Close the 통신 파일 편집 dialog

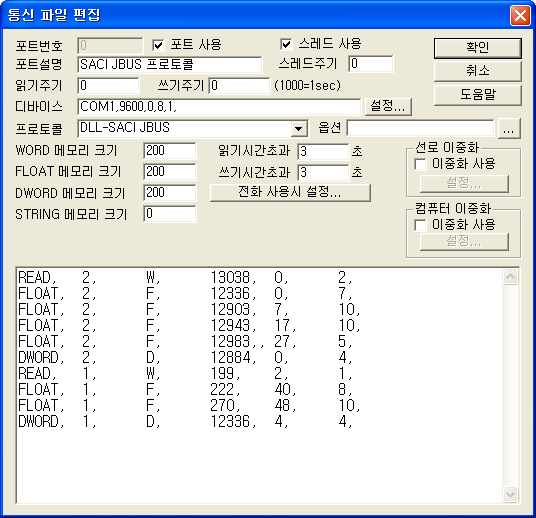[520, 15]
